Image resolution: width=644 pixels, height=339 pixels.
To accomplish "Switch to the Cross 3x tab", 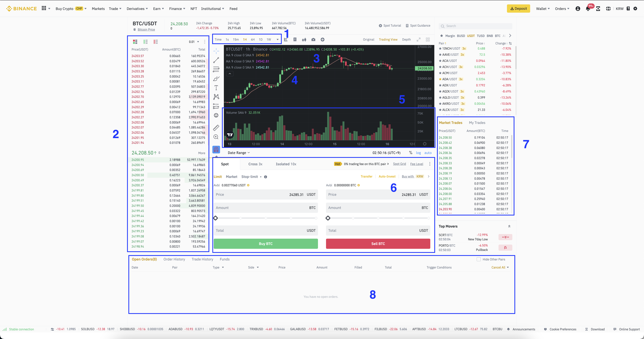I will (255, 164).
